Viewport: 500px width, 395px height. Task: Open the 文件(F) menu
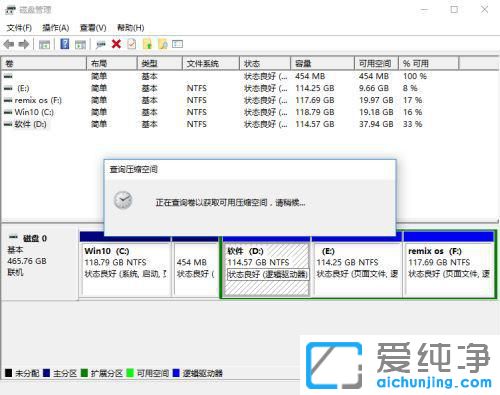(19, 28)
